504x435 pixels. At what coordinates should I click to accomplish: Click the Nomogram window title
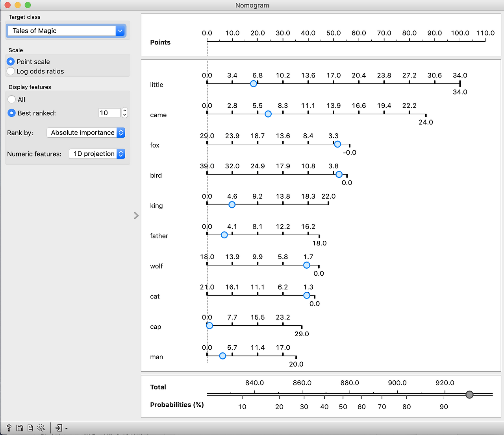pyautogui.click(x=252, y=5)
